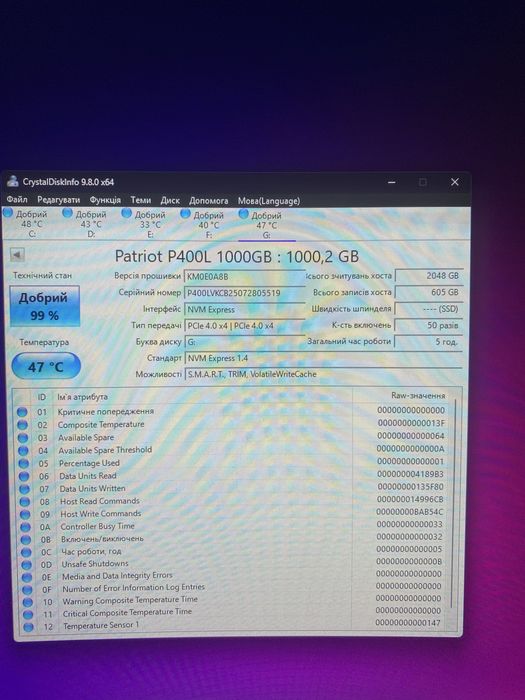Click the serial number field P400LVKCB25072805519
Screen dimensions: 525x700
244,293
